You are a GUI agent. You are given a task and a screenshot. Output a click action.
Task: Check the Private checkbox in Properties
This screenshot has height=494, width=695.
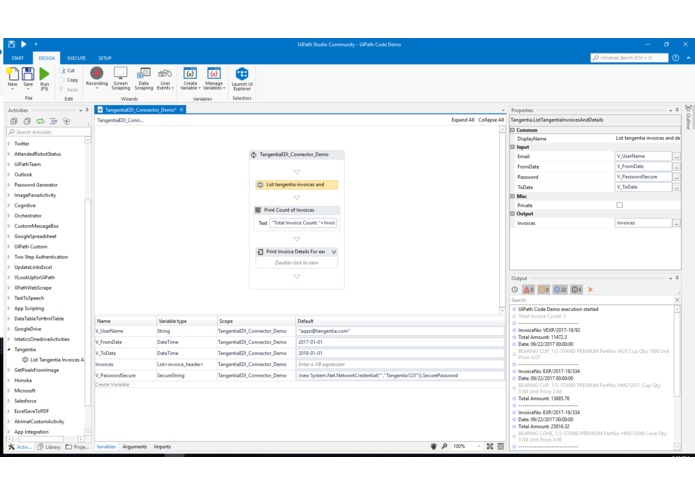pos(620,205)
